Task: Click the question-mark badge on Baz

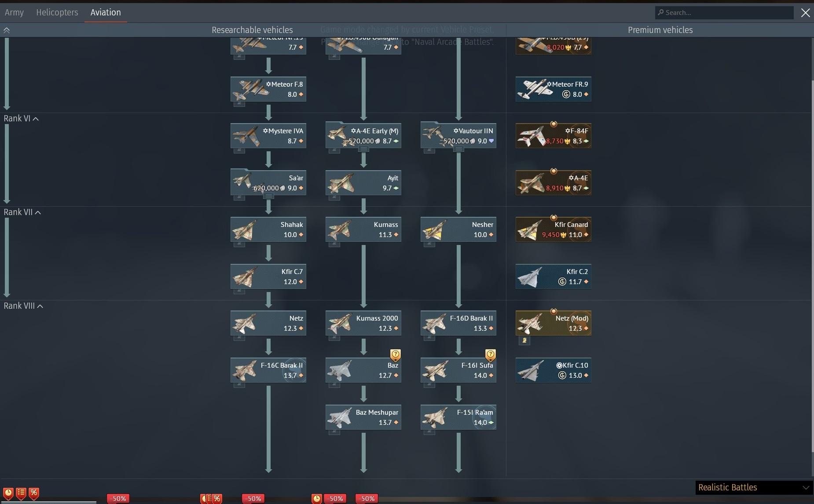Action: 396,354
